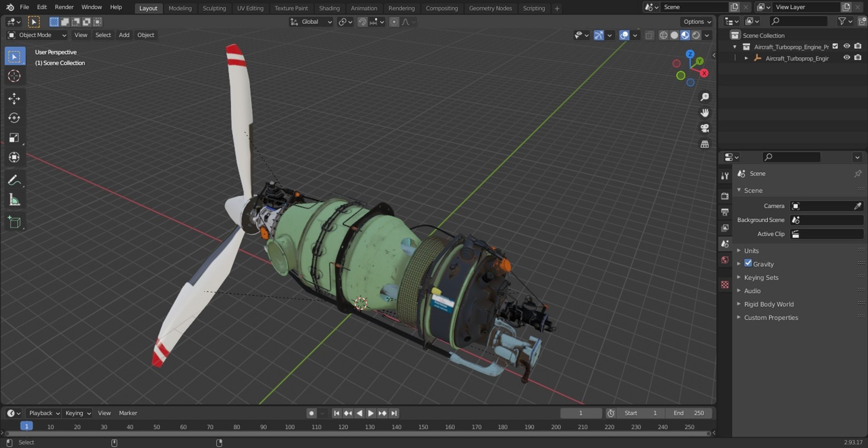Open the Texture properties tab
This screenshot has width=868, height=448.
(x=725, y=284)
